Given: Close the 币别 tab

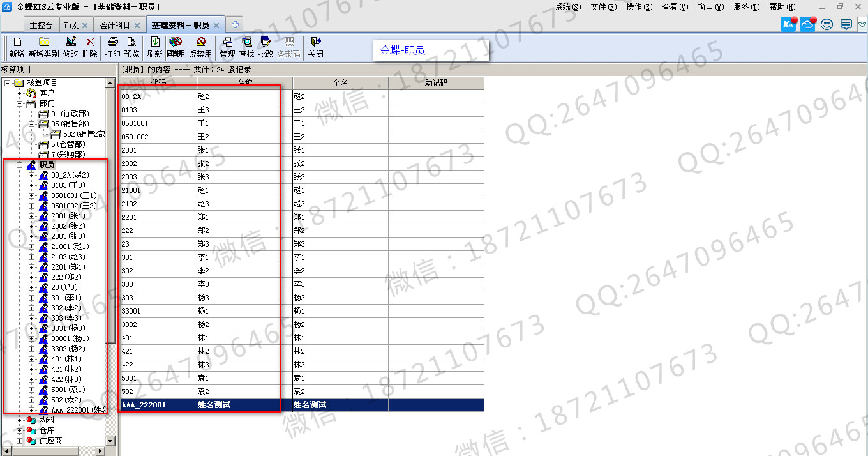Looking at the screenshot, I should click(85, 26).
